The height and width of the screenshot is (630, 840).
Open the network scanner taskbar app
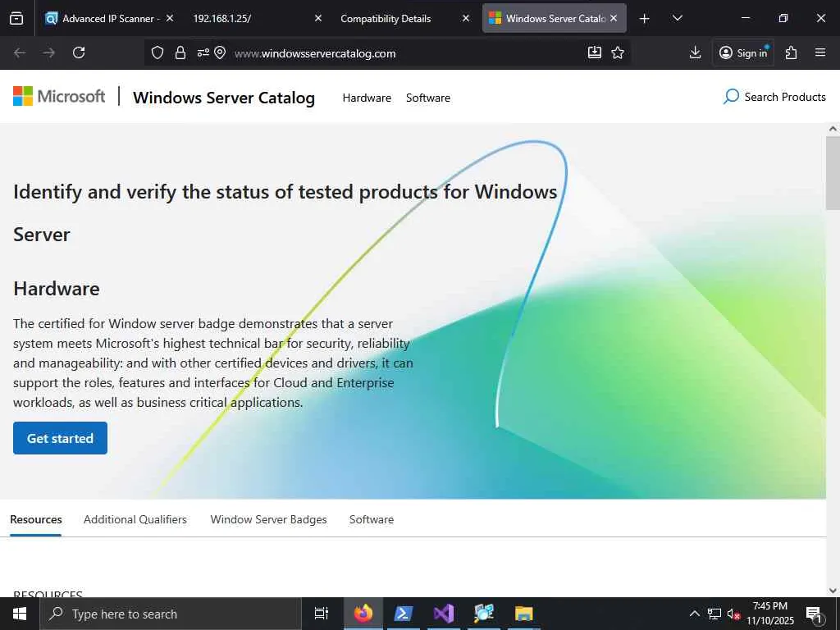[484, 614]
